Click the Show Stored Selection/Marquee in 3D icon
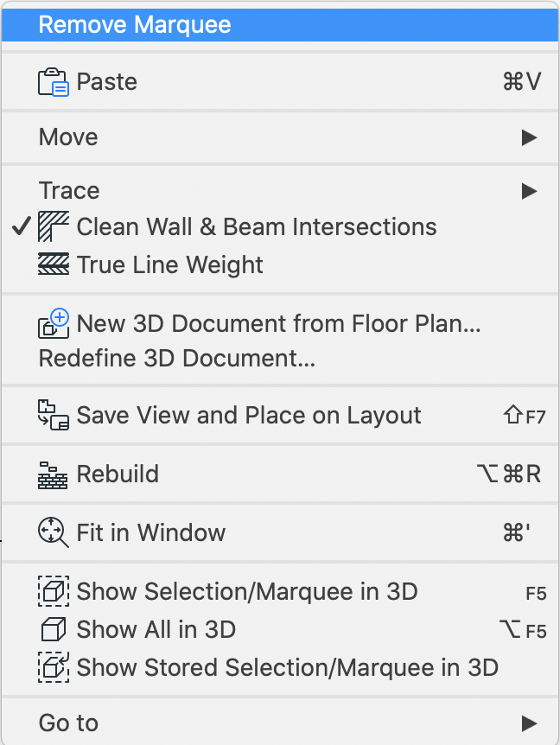 click(x=54, y=667)
